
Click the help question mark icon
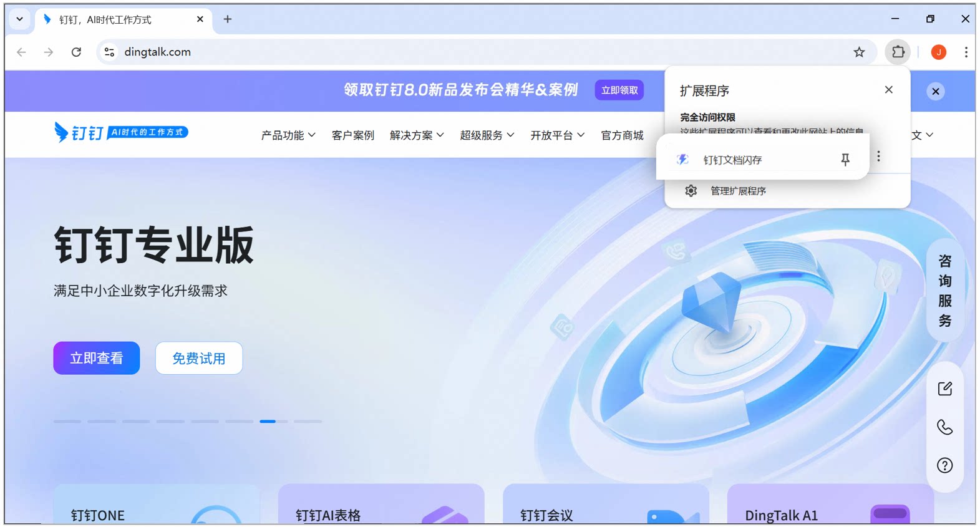944,465
